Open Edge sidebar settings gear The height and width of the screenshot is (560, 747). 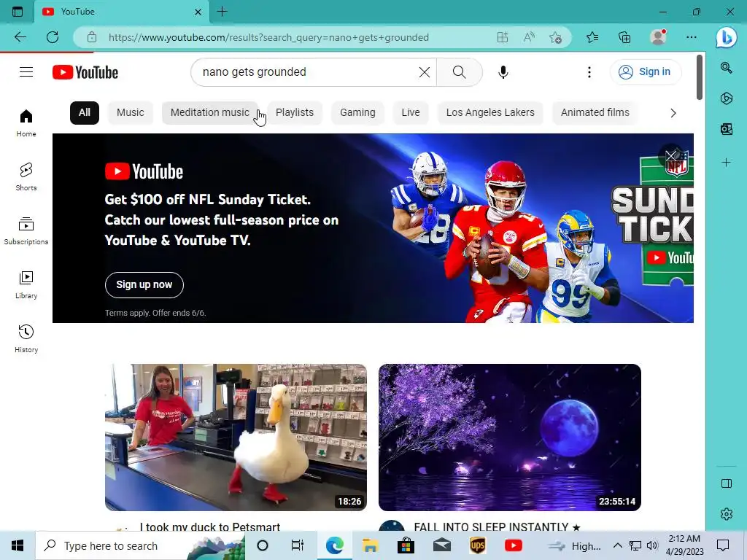[x=726, y=514]
